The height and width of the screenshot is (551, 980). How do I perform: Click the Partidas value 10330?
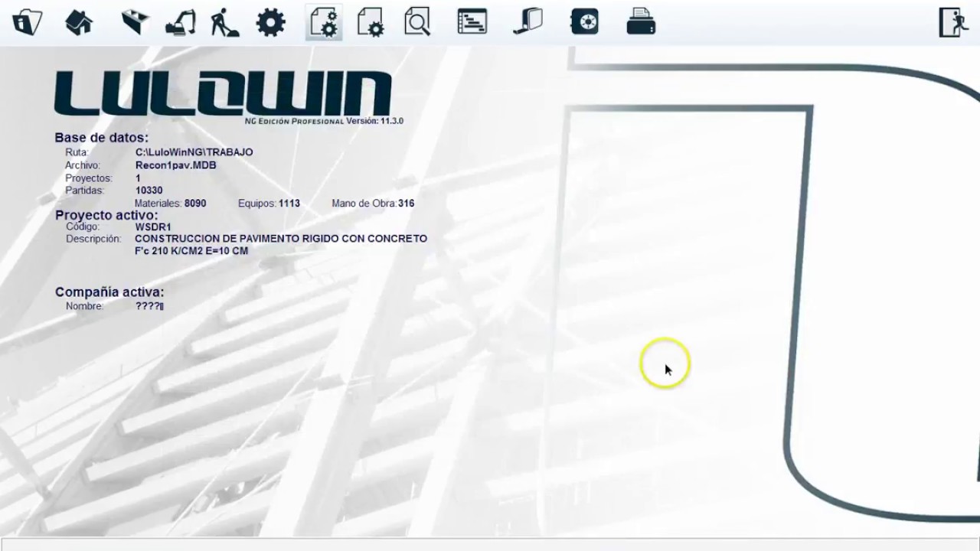(149, 191)
